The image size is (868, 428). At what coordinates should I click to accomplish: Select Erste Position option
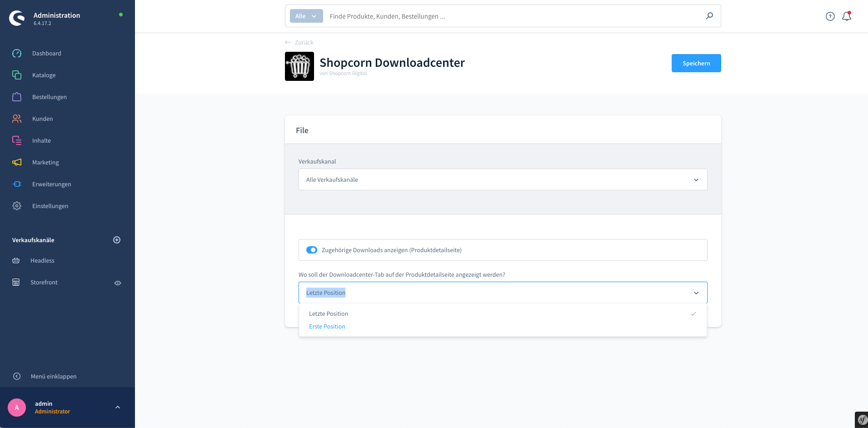click(x=503, y=326)
